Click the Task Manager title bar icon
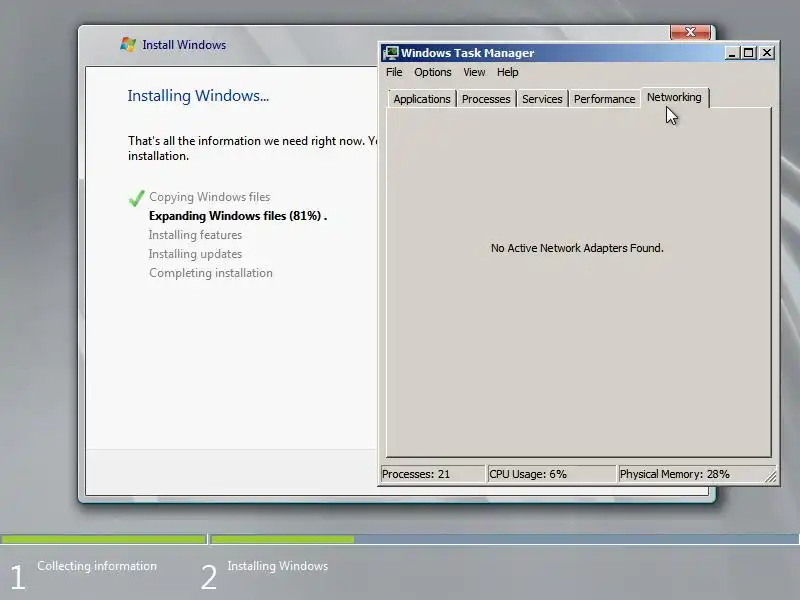This screenshot has width=800, height=600. coord(391,53)
